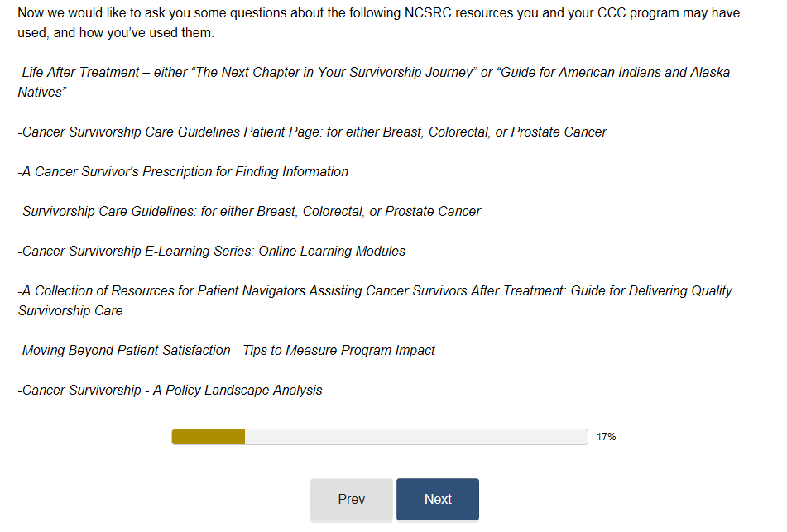Image resolution: width=787 pixels, height=532 pixels.
Task: Click the 'Life After Treatment' resource line
Action: (x=79, y=73)
